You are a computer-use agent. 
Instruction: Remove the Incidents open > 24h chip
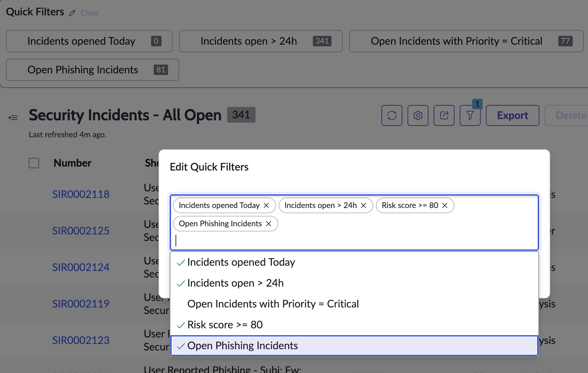(364, 205)
